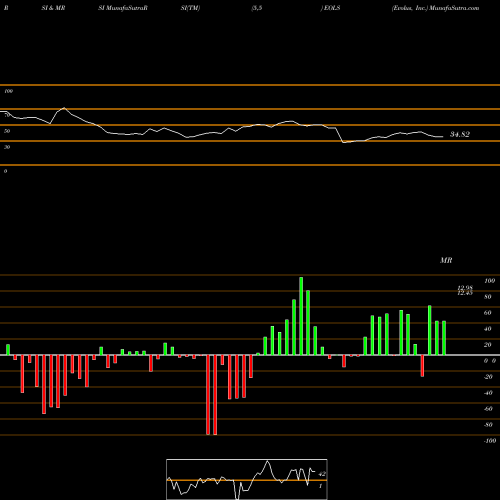The height and width of the screenshot is (500, 500).
Task: Click the 40 label on MR axis
Action: point(488,329)
